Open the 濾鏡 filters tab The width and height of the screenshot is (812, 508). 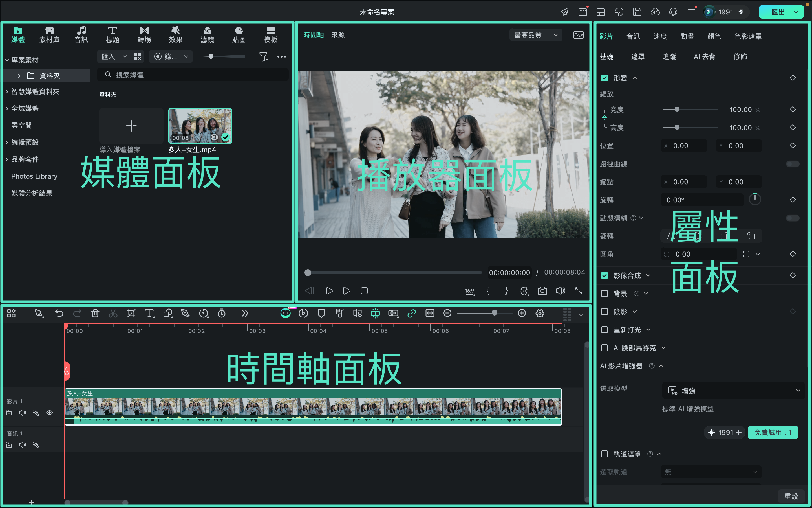(x=207, y=35)
